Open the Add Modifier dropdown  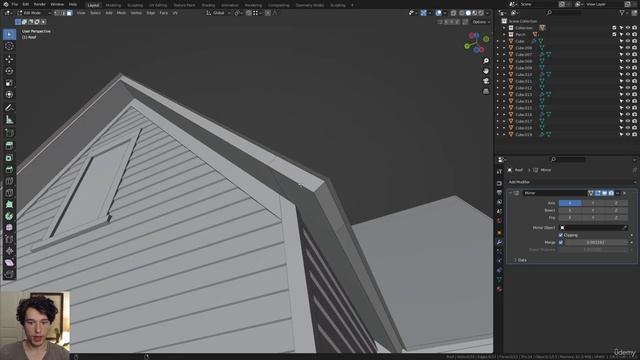click(x=571, y=182)
